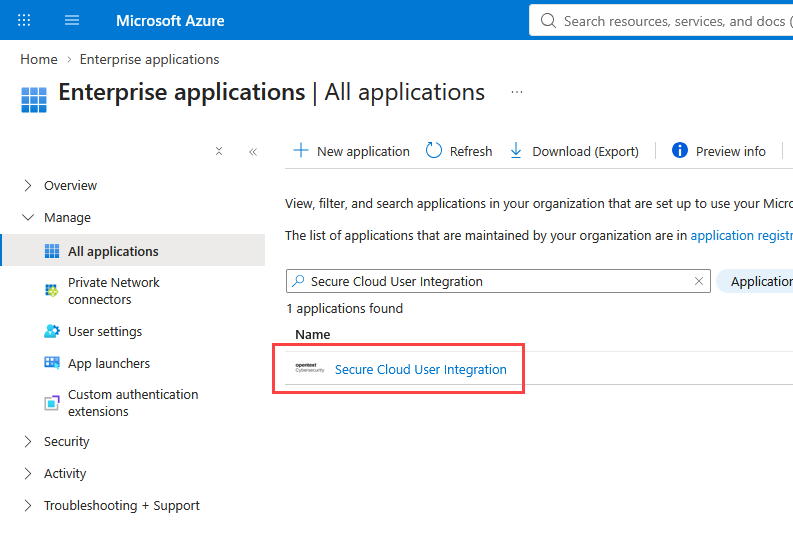793x551 pixels.
Task: Click the Refresh button
Action: (459, 151)
